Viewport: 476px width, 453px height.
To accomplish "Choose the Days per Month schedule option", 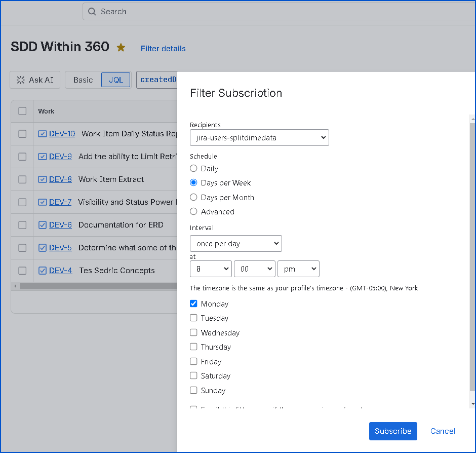I will 193,197.
